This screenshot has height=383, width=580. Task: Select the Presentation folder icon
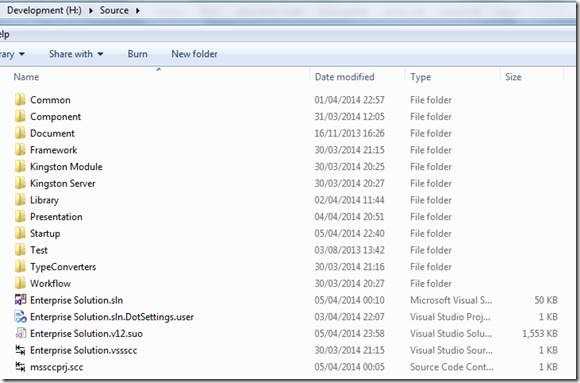(x=20, y=216)
